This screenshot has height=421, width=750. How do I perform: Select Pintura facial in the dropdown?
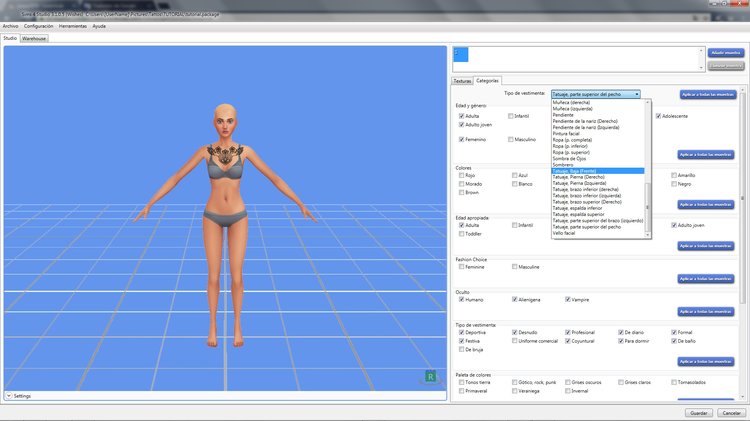(566, 133)
